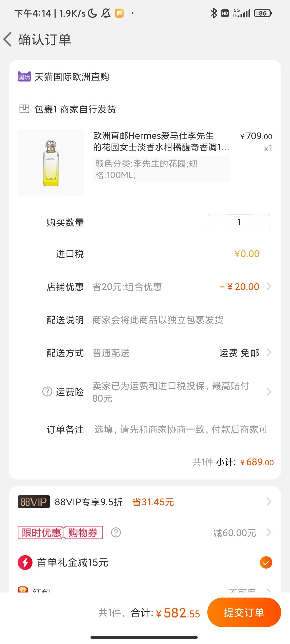Screen dimensions: 290x644
Task: Tap the 限时优惠 购物券 label badge
Action: 60,532
